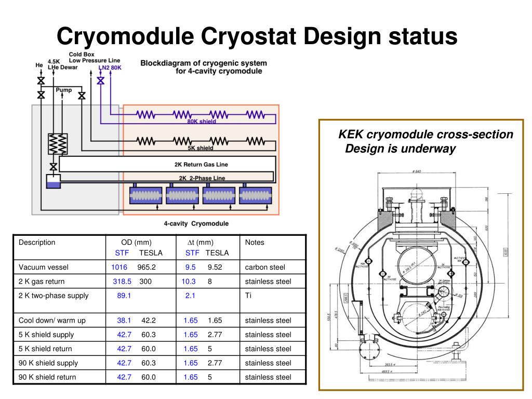The height and width of the screenshot is (399, 532).
Task: Select the 'LHe Dewar' label
Action: point(63,67)
